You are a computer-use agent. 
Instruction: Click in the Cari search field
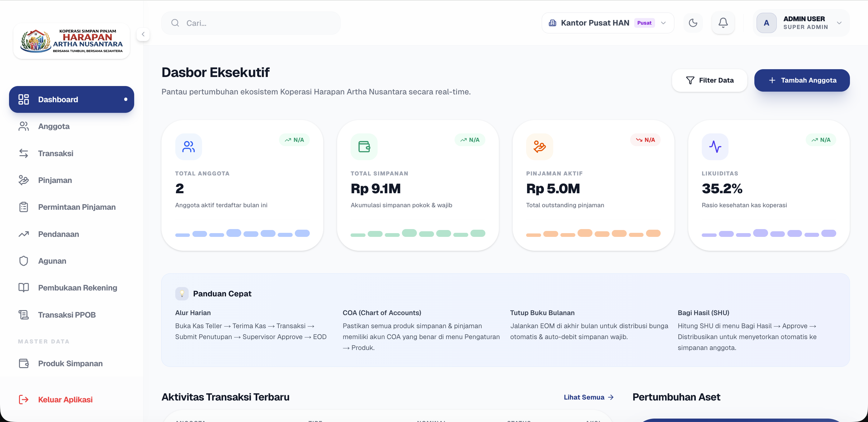tap(256, 23)
